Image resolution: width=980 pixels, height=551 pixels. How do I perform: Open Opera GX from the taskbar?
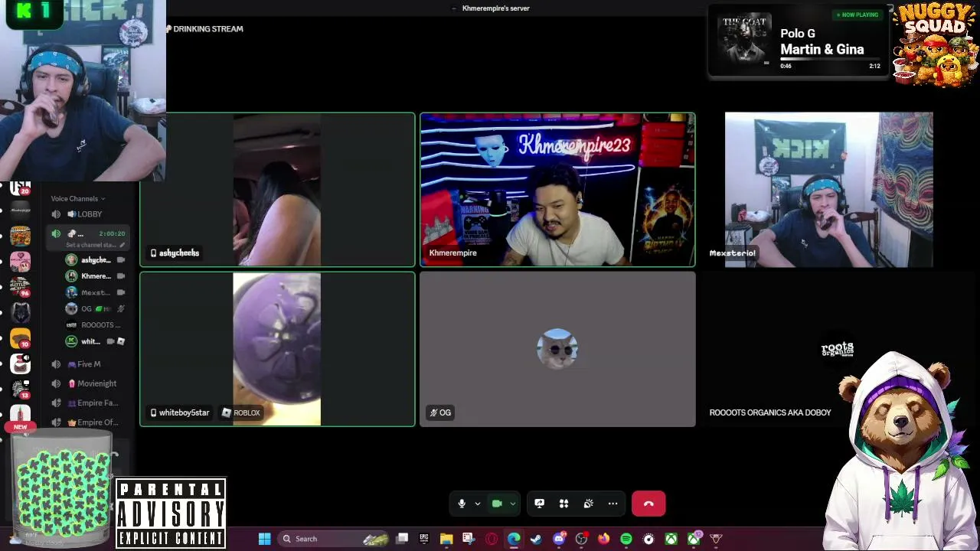492,539
